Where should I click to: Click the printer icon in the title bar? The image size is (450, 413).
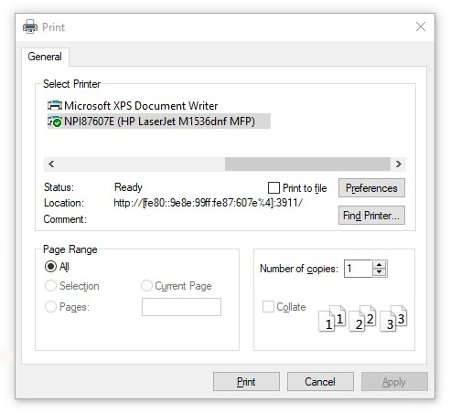point(30,27)
